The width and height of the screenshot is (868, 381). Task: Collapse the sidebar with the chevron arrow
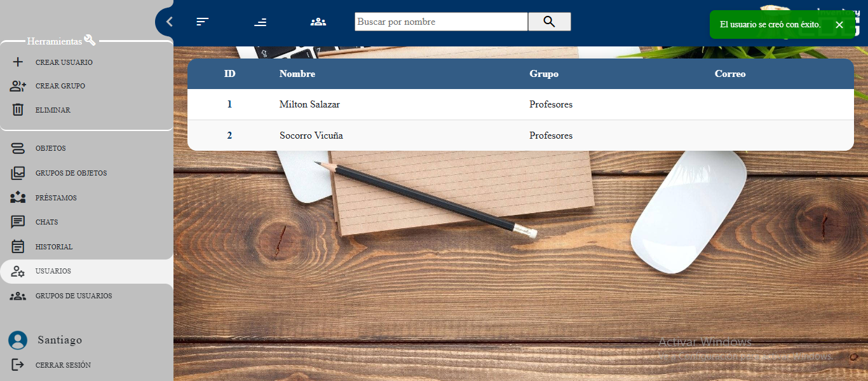tap(169, 22)
